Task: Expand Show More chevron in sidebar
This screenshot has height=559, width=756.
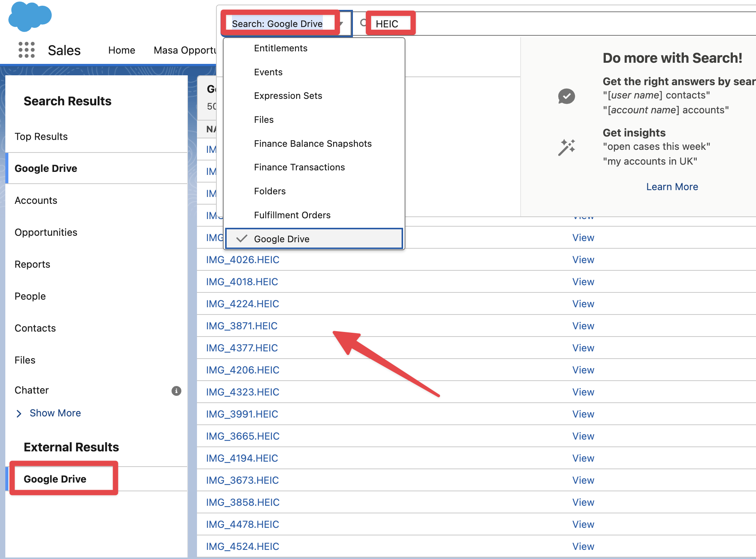Action: pos(19,413)
